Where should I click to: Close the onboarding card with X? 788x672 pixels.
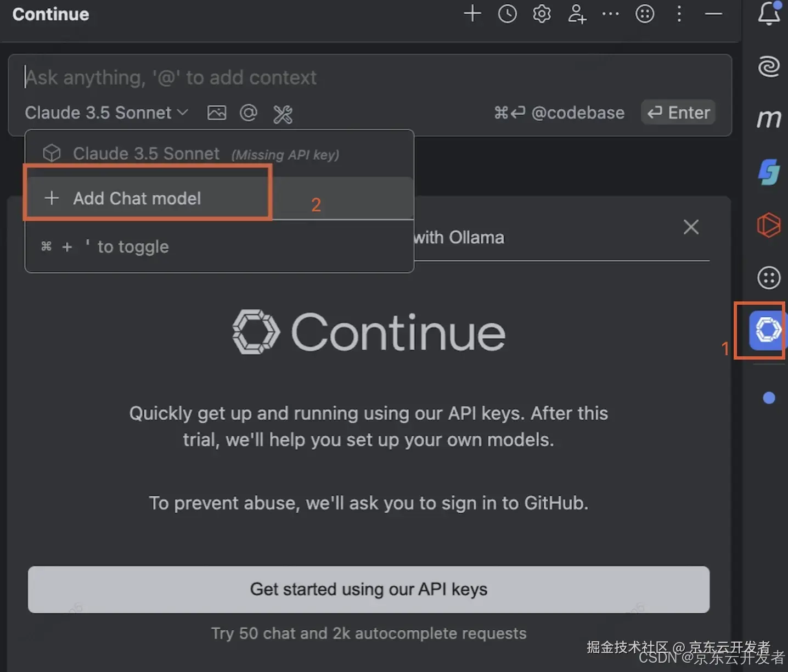coord(691,227)
